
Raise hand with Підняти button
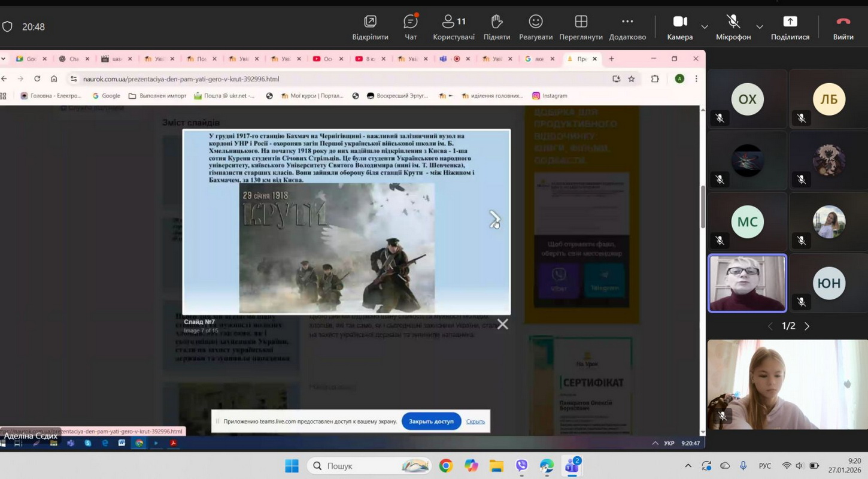click(496, 27)
